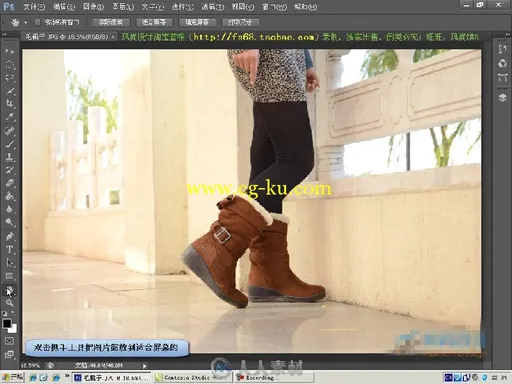This screenshot has width=512, height=384.
Task: Reset default foreground and background colors
Action: coord(4,313)
